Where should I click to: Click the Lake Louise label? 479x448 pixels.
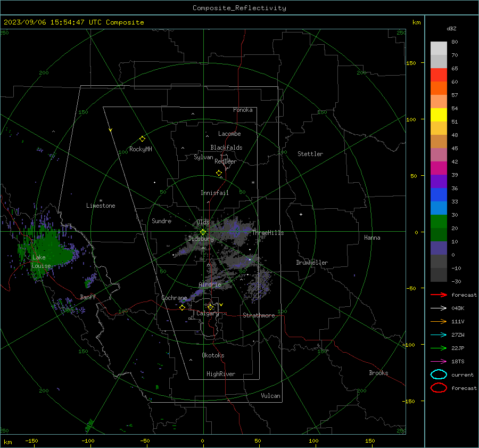41,262
